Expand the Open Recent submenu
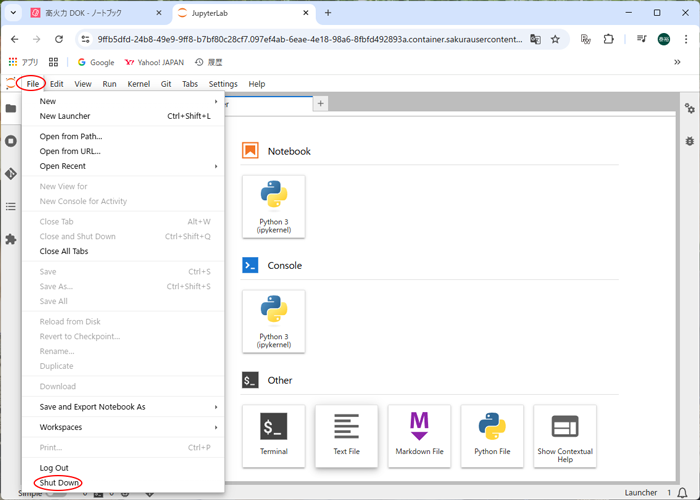 123,166
